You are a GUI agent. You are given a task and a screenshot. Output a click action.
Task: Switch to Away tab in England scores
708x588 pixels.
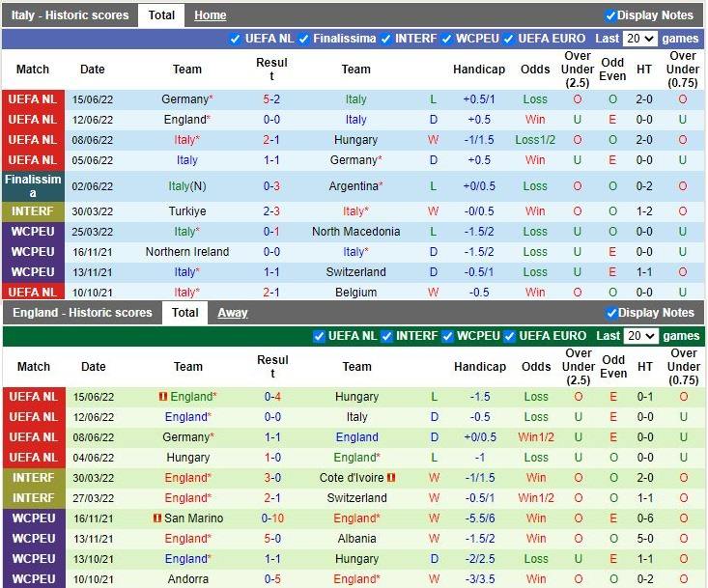(x=232, y=313)
